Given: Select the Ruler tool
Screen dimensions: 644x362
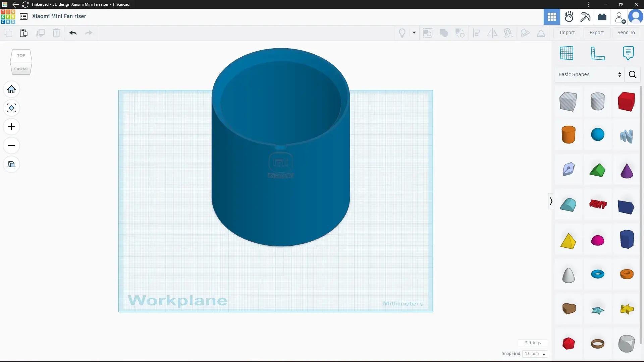Looking at the screenshot, I should point(597,53).
